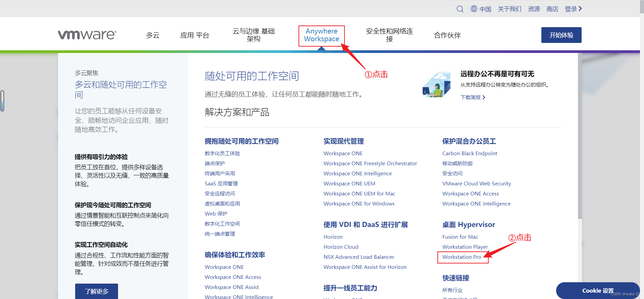
Task: Open the Workstation Player link
Action: pos(465,247)
